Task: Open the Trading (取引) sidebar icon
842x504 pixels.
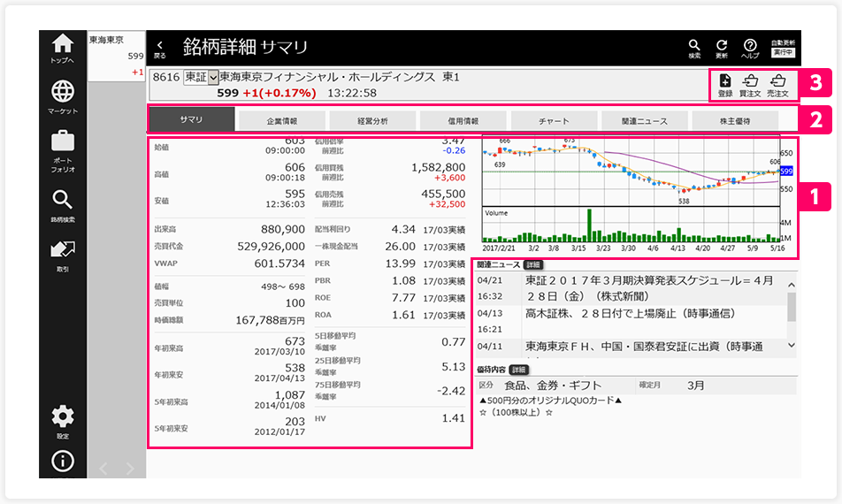Action: (x=62, y=256)
